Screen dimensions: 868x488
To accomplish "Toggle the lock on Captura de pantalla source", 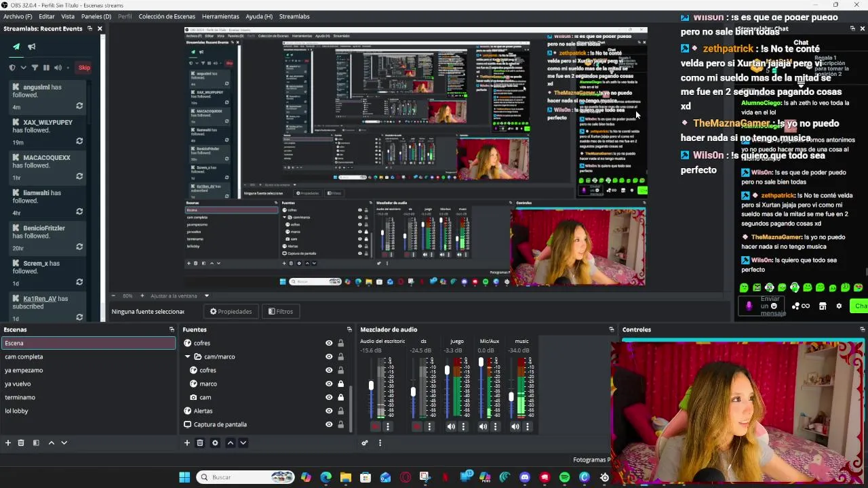I will pos(341,425).
